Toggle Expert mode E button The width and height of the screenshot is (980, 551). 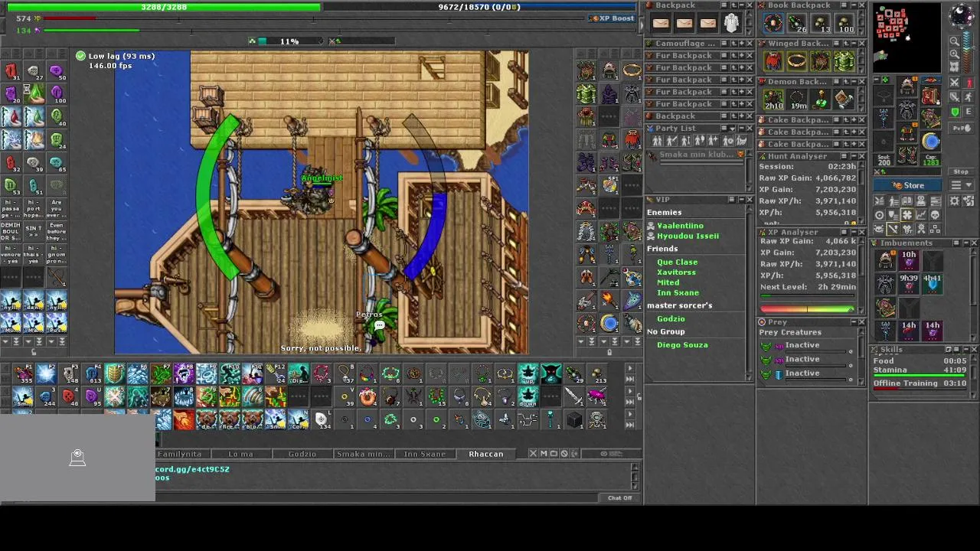(x=969, y=112)
